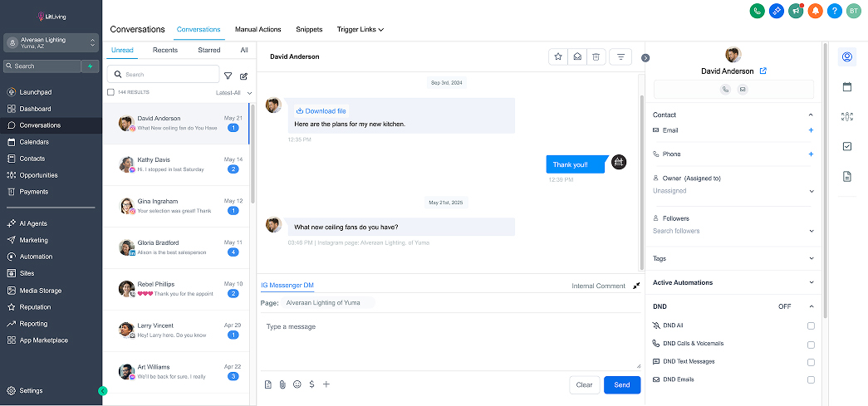The width and height of the screenshot is (868, 406).
Task: Star the David Anderson conversation
Action: tap(558, 56)
